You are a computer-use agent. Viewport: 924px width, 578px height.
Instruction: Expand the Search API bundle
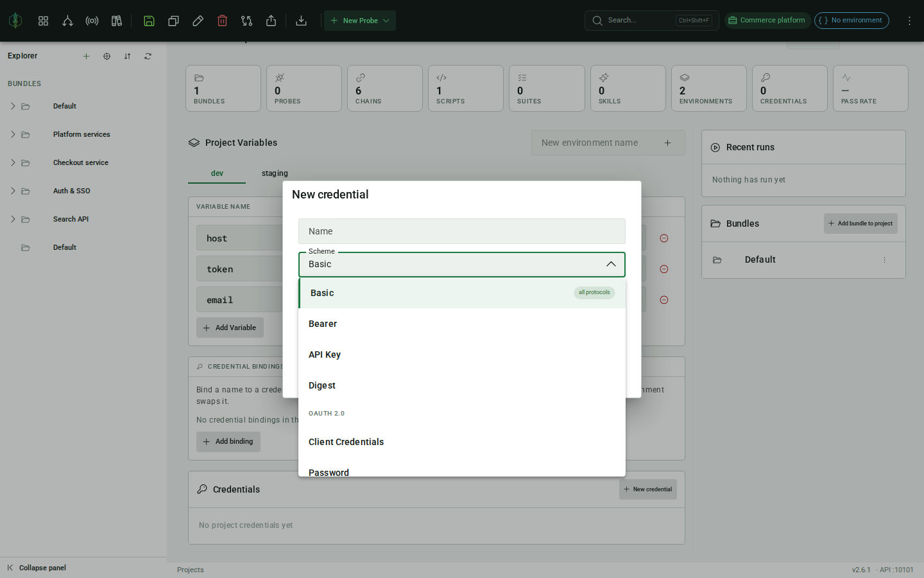(13, 219)
